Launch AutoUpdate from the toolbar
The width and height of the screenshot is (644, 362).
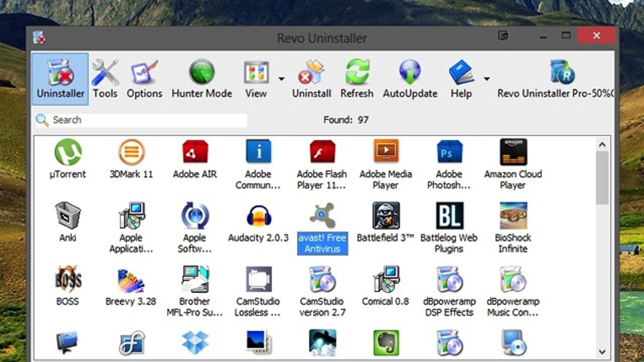(x=410, y=79)
